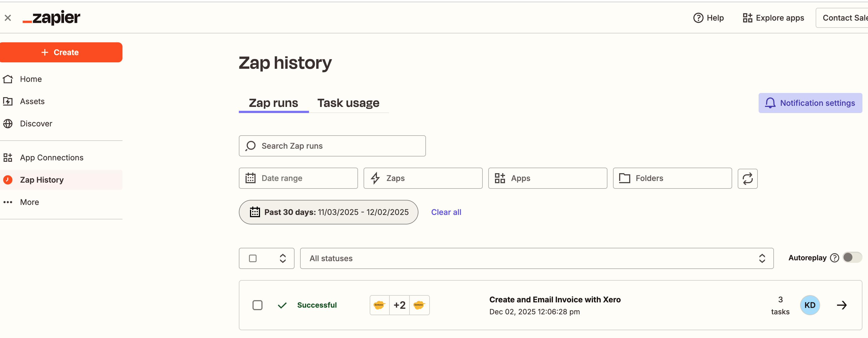Clear all active filters
The height and width of the screenshot is (338, 868).
point(446,212)
